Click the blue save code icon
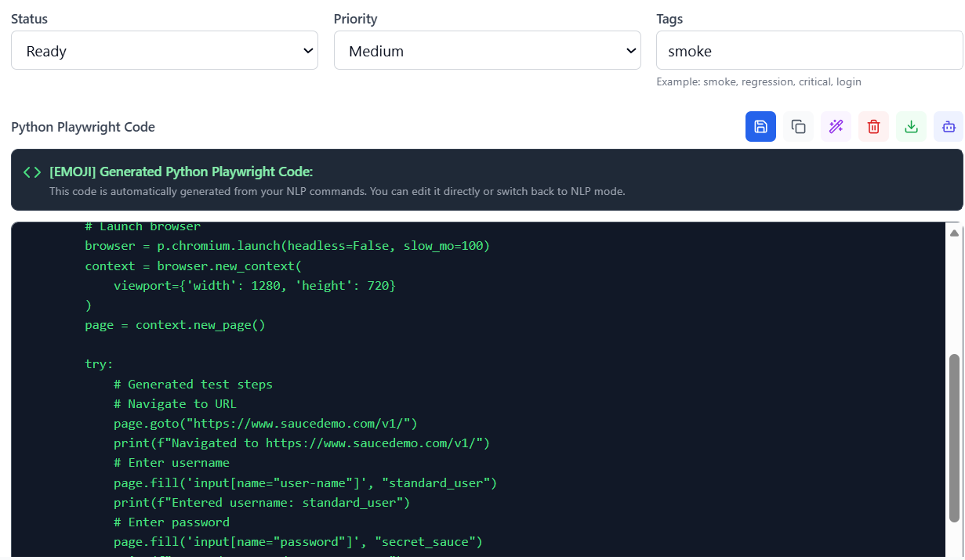Image resolution: width=965 pixels, height=560 pixels. (x=760, y=127)
